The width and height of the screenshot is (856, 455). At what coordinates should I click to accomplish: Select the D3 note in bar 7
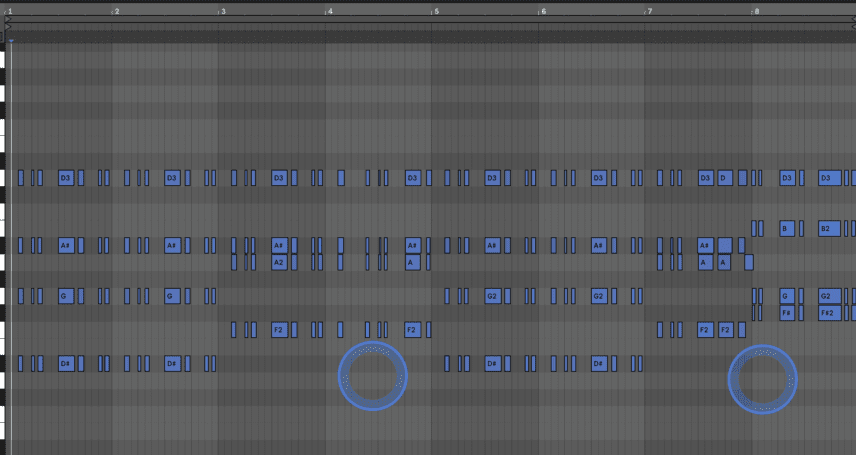[x=706, y=178]
